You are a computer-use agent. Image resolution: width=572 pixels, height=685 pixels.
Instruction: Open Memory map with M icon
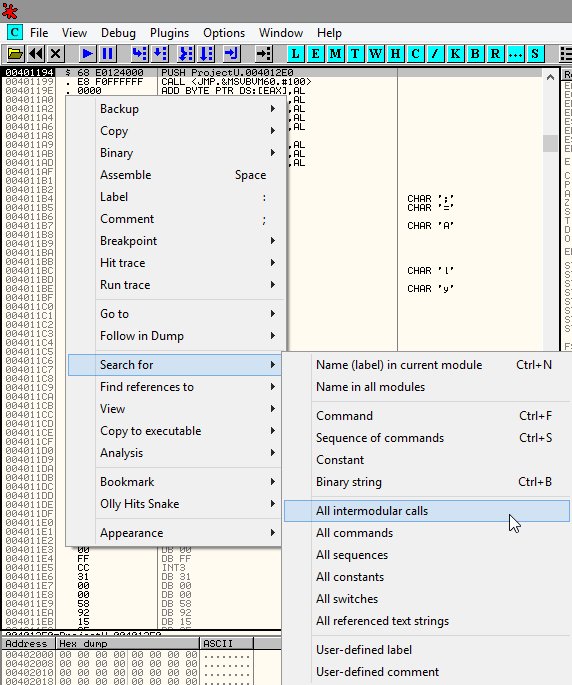(x=335, y=54)
